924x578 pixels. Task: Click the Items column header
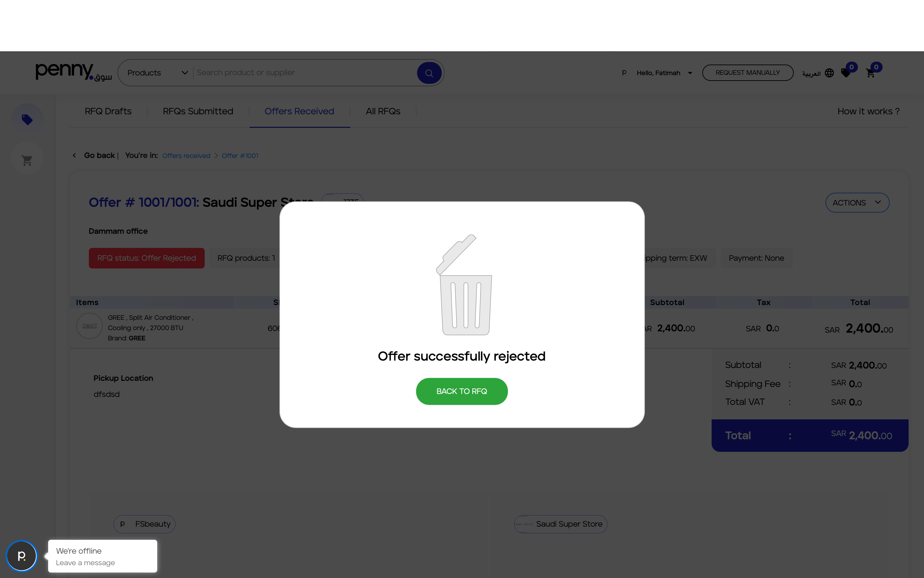87,302
